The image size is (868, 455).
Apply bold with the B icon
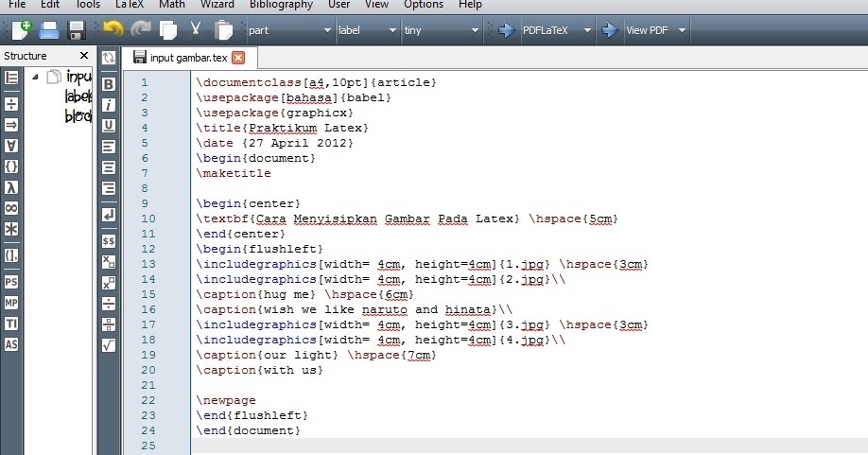point(109,84)
